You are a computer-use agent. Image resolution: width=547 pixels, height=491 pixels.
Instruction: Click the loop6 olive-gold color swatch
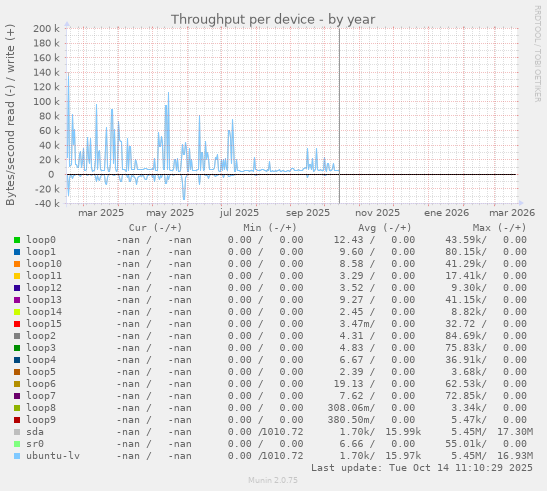(x=17, y=384)
